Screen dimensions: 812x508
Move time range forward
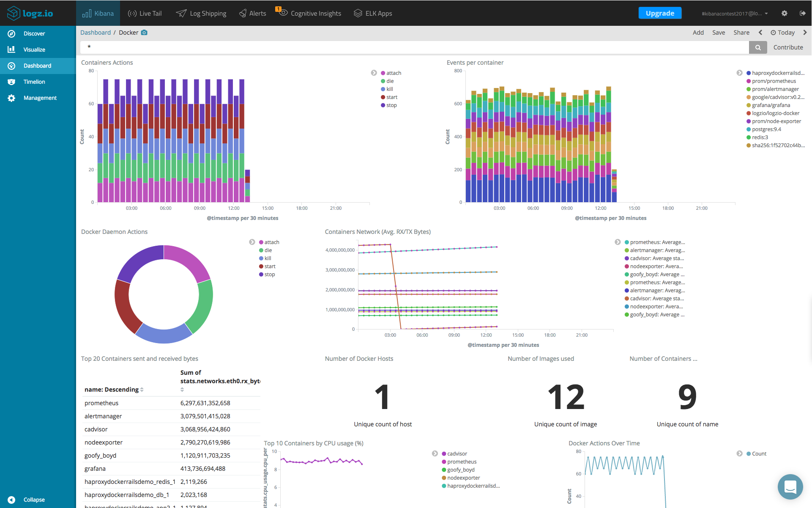[805, 33]
